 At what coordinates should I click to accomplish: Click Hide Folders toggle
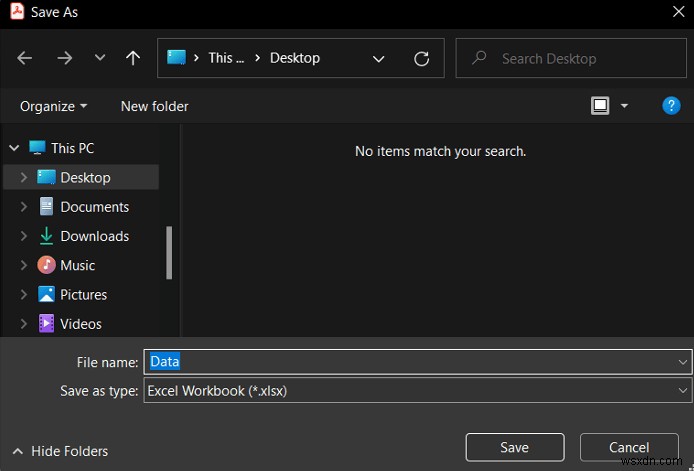coord(60,451)
